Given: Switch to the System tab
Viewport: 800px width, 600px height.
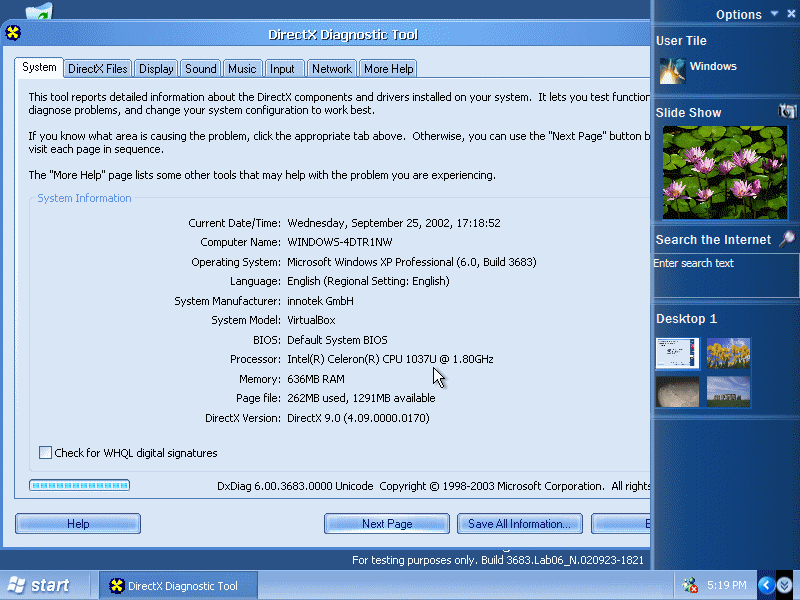Looking at the screenshot, I should [39, 67].
